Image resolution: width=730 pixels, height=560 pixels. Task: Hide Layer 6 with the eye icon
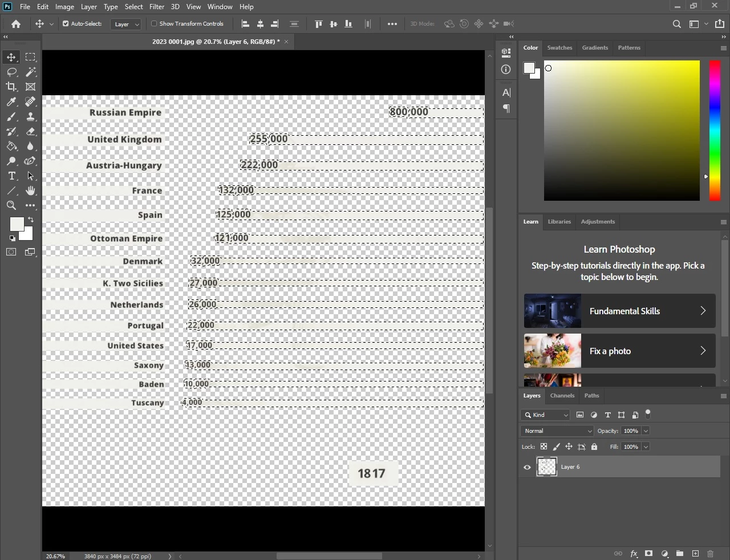tap(527, 467)
